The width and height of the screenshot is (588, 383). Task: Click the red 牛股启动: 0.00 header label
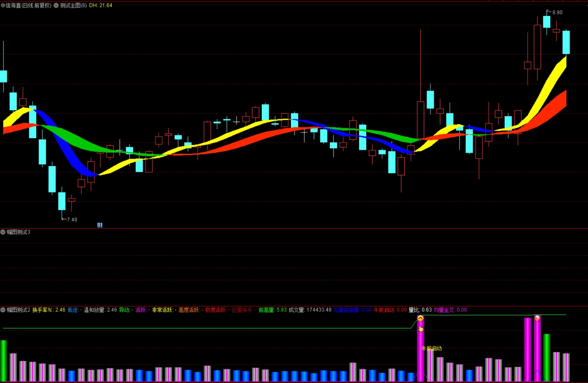pos(390,310)
